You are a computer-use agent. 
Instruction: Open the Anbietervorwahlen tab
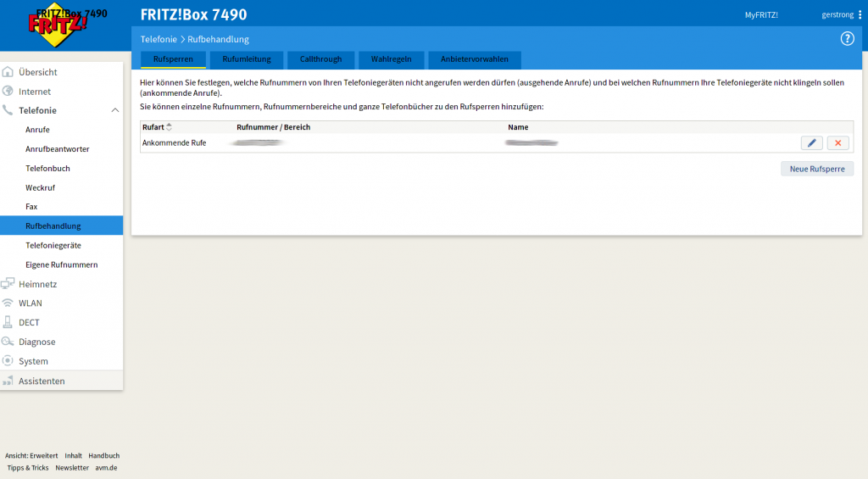pyautogui.click(x=475, y=59)
